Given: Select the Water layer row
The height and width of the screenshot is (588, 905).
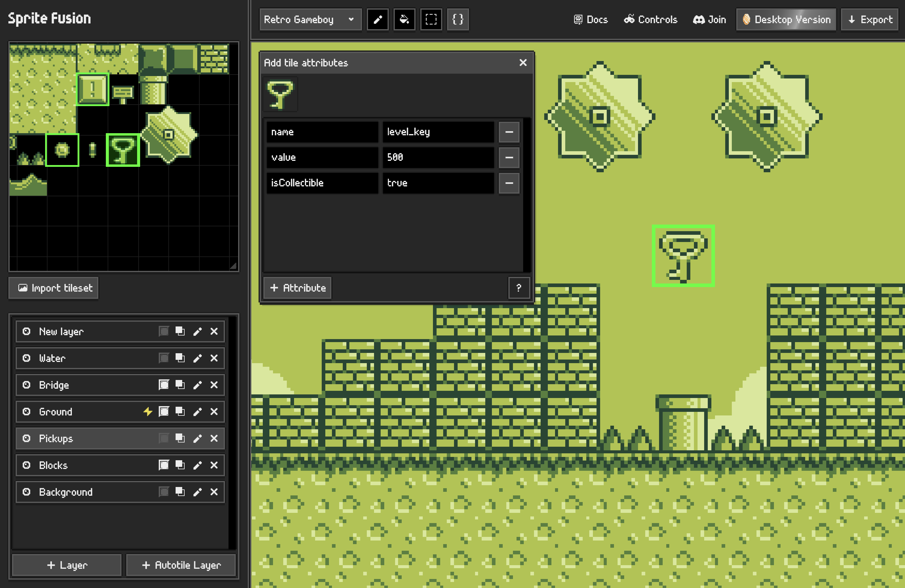Looking at the screenshot, I should coord(120,358).
